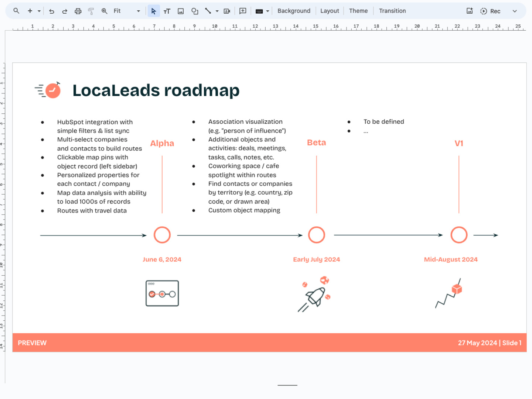Select the progress steps window illustration
The width and height of the screenshot is (532, 399).
click(x=162, y=293)
